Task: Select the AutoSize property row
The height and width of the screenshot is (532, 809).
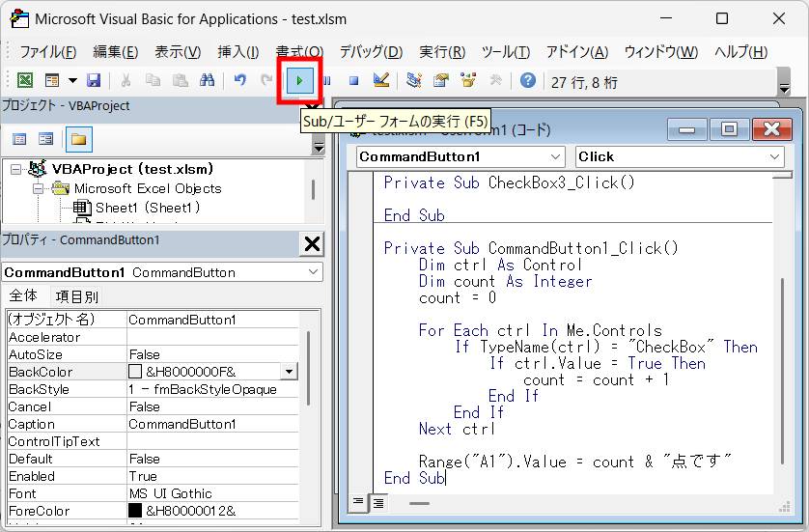Action: (153, 354)
